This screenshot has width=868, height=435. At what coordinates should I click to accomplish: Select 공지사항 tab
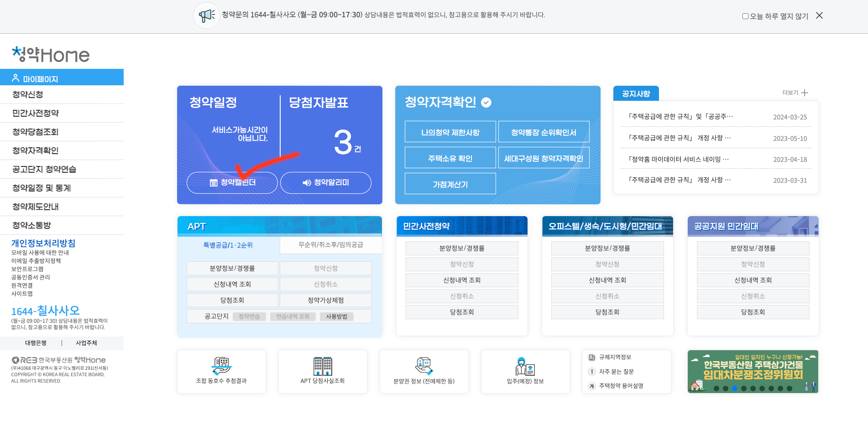636,93
